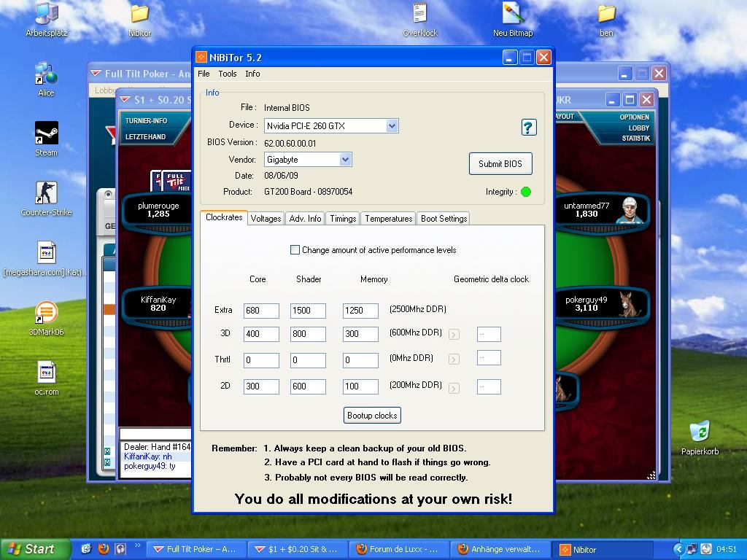Switch to $1 + $0.20 Sit & Go taskbar button
Viewport: 747px width, 560px height.
298,550
